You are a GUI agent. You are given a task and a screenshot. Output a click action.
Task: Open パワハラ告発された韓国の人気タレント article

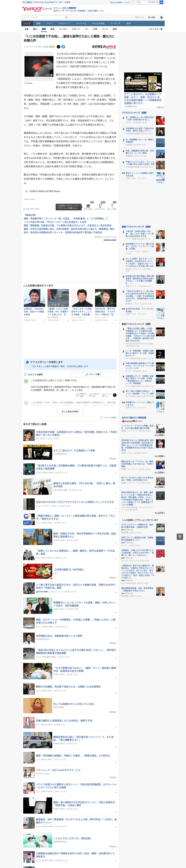click(x=76, y=786)
